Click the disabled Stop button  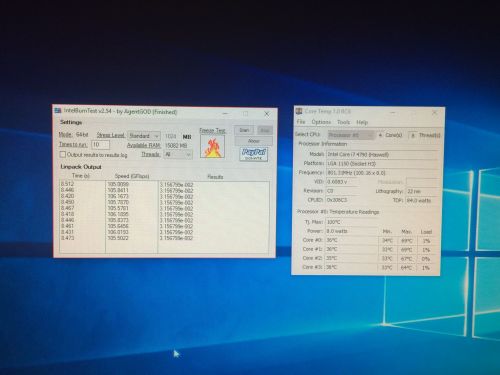click(265, 130)
